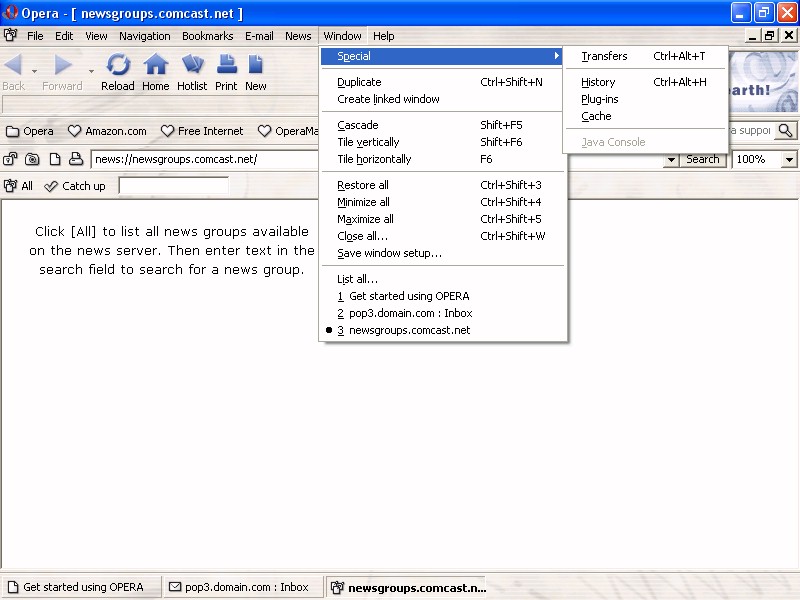Image resolution: width=800 pixels, height=600 pixels.
Task: Expand dropdown arrow left of Search button
Action: point(670,159)
